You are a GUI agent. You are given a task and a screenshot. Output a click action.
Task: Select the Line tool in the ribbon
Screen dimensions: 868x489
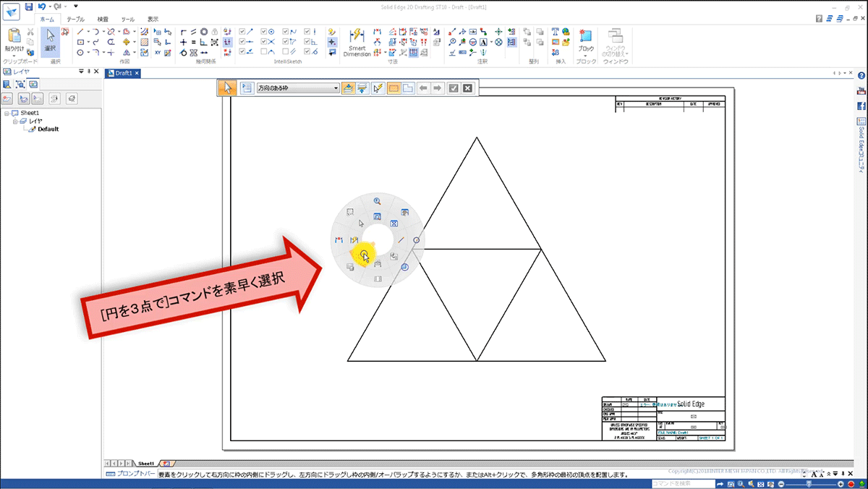(x=80, y=32)
